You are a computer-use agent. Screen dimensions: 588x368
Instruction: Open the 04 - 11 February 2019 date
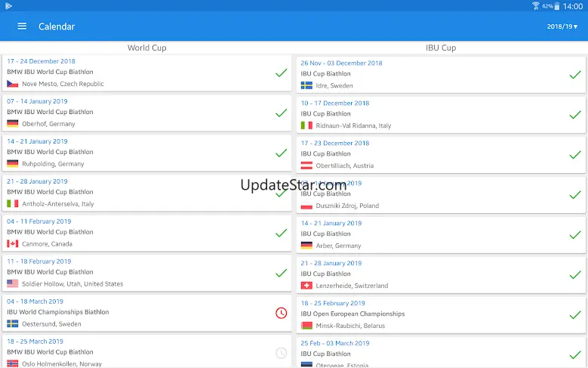(39, 221)
